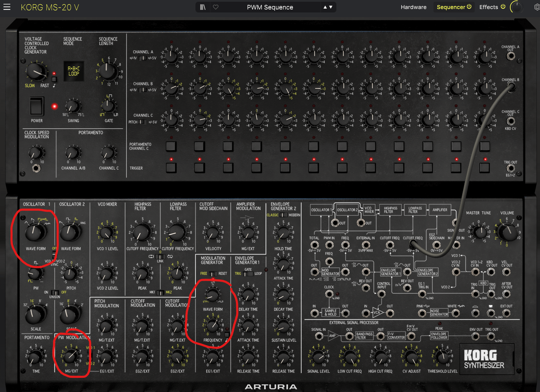Click the last step TRIGGER button
Viewport: 540px width, 392px height.
click(485, 168)
